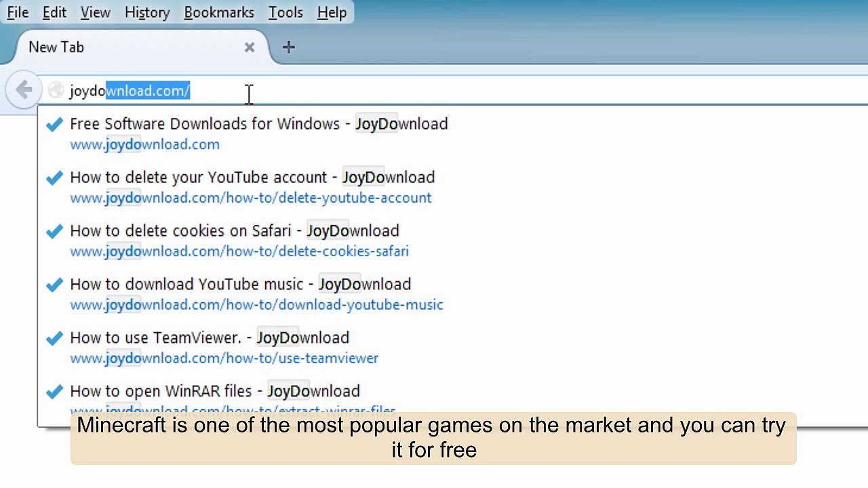Click checkmark icon beside download YouTube music
This screenshot has width=868, height=488.
click(x=54, y=285)
